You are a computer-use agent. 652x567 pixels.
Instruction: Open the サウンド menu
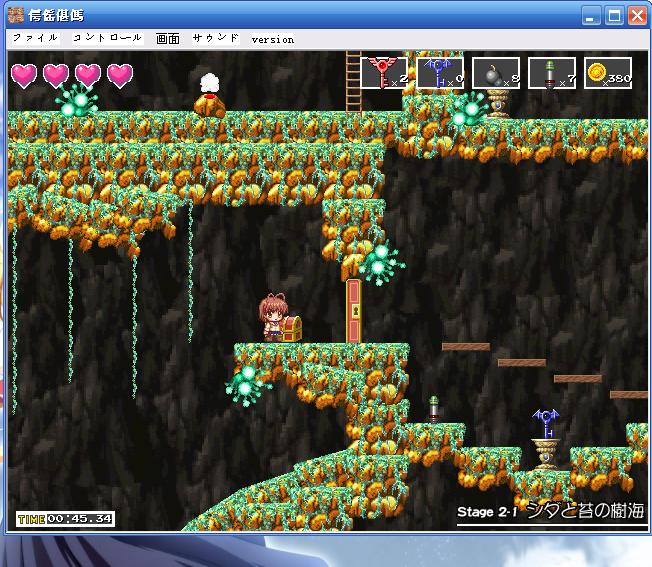pos(216,38)
